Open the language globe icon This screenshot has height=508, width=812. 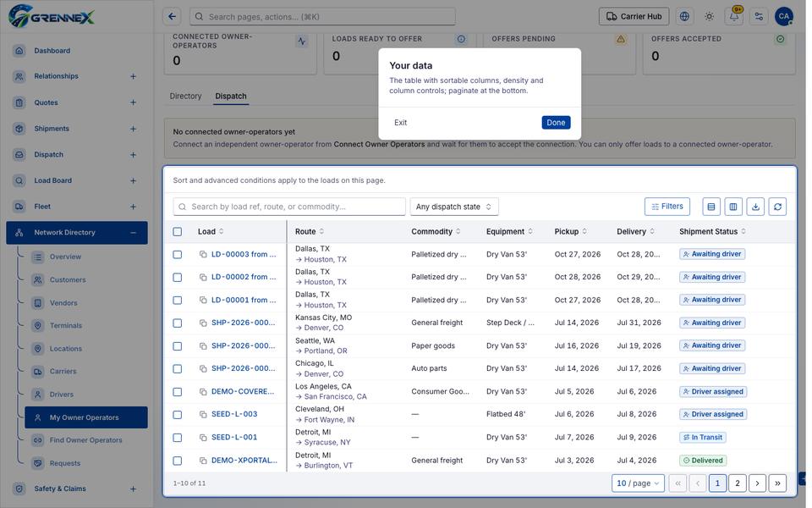[684, 17]
